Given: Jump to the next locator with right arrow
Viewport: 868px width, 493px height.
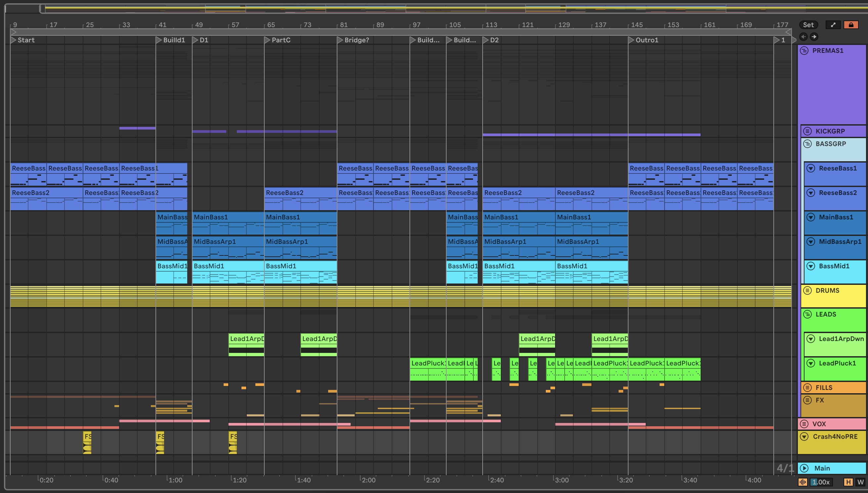Looking at the screenshot, I should tap(814, 37).
